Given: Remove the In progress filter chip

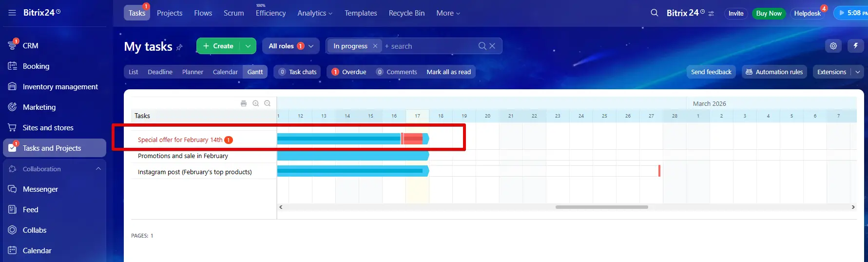Looking at the screenshot, I should coord(375,46).
